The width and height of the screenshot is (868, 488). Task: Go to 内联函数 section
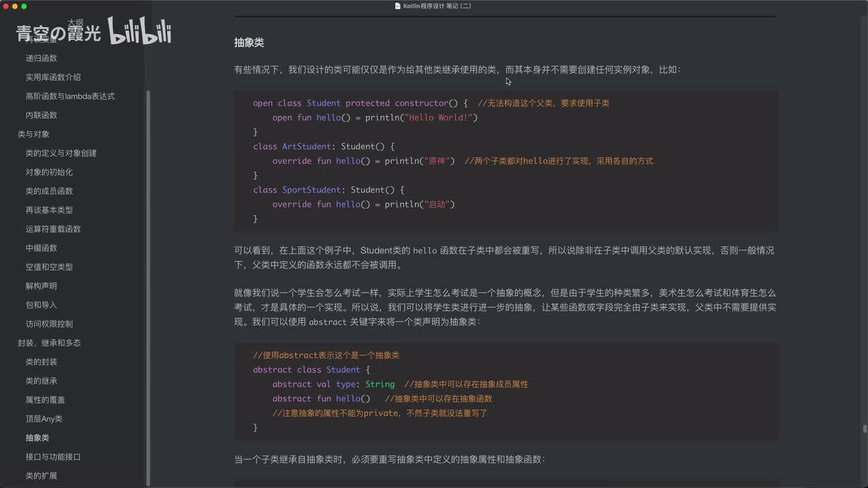[41, 115]
